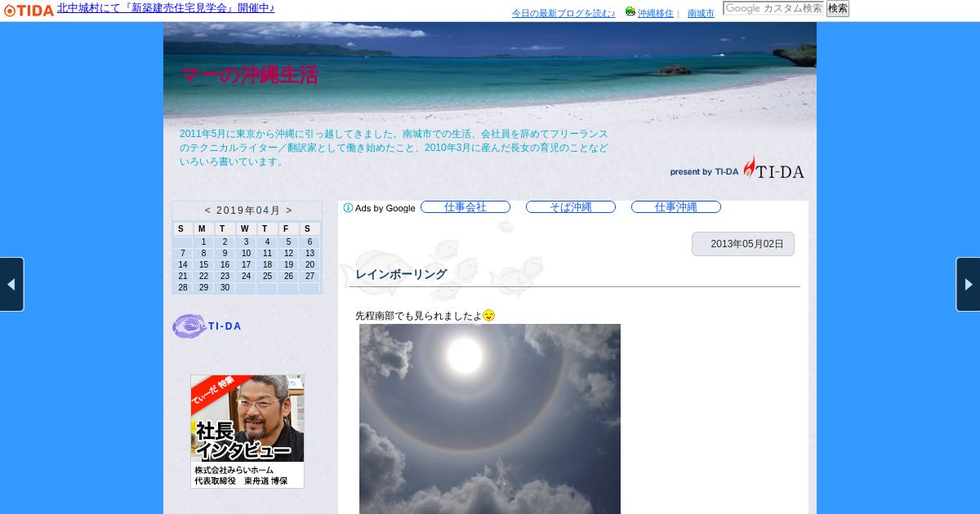Image resolution: width=980 pixels, height=514 pixels.
Task: Click the 検索 search button
Action: pyautogui.click(x=838, y=8)
